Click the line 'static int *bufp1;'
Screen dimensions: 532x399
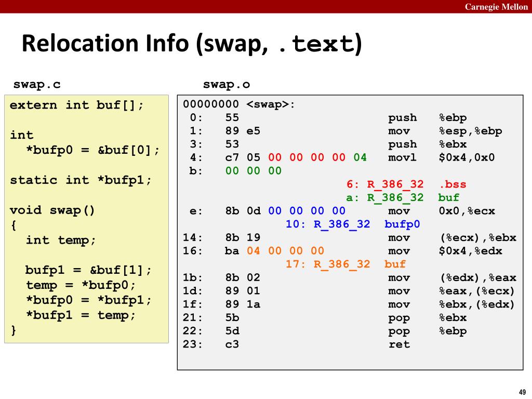[x=81, y=180]
